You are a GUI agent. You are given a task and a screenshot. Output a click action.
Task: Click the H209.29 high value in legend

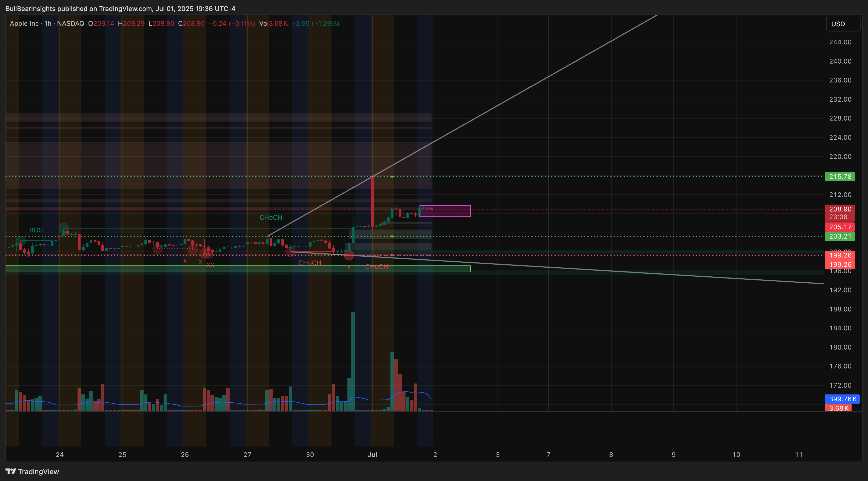click(131, 24)
